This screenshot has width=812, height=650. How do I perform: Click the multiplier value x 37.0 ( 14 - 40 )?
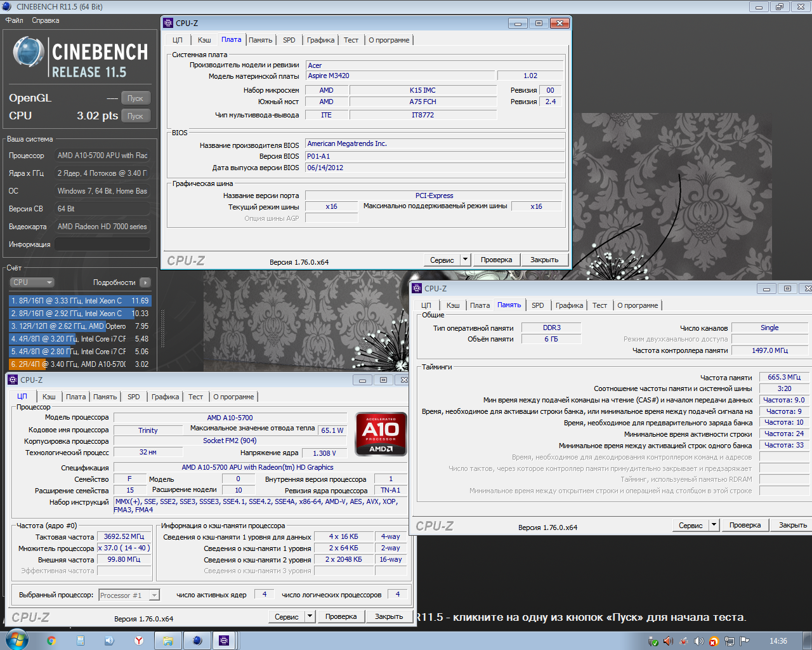[124, 548]
